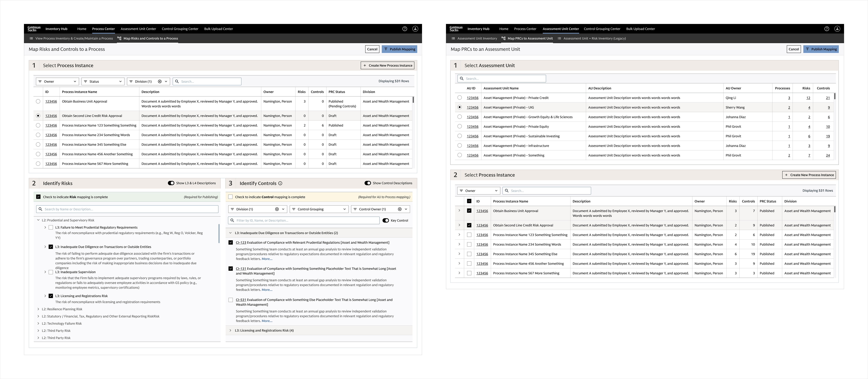Click info icon next to Identify Controls

click(x=280, y=183)
